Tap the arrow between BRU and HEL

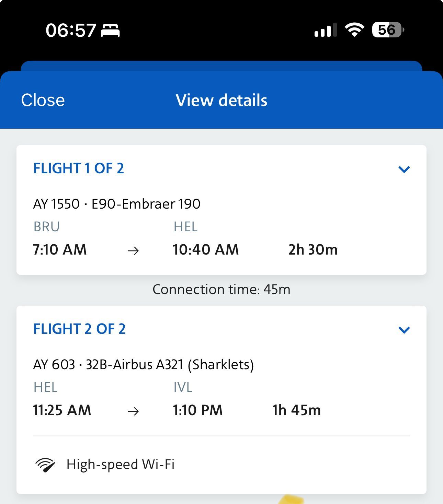tap(133, 251)
